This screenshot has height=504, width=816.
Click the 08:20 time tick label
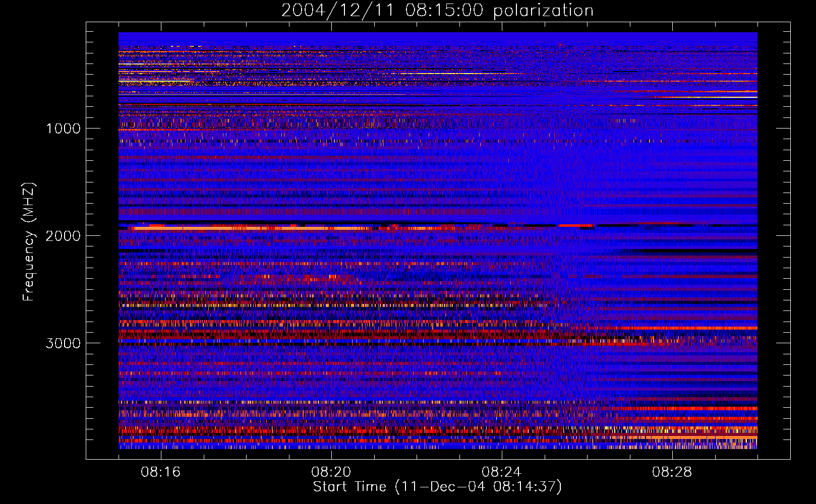pyautogui.click(x=331, y=472)
